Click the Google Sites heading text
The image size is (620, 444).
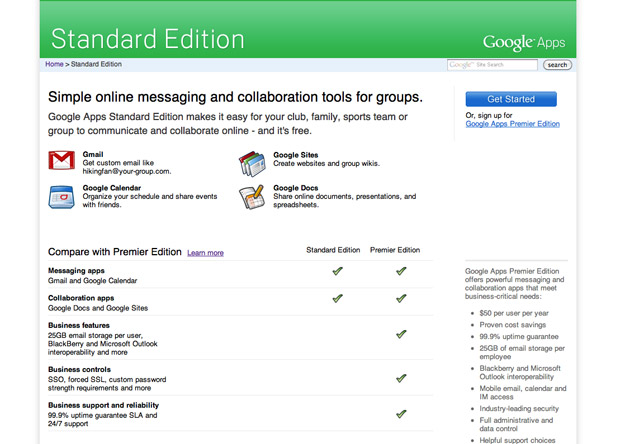[296, 155]
